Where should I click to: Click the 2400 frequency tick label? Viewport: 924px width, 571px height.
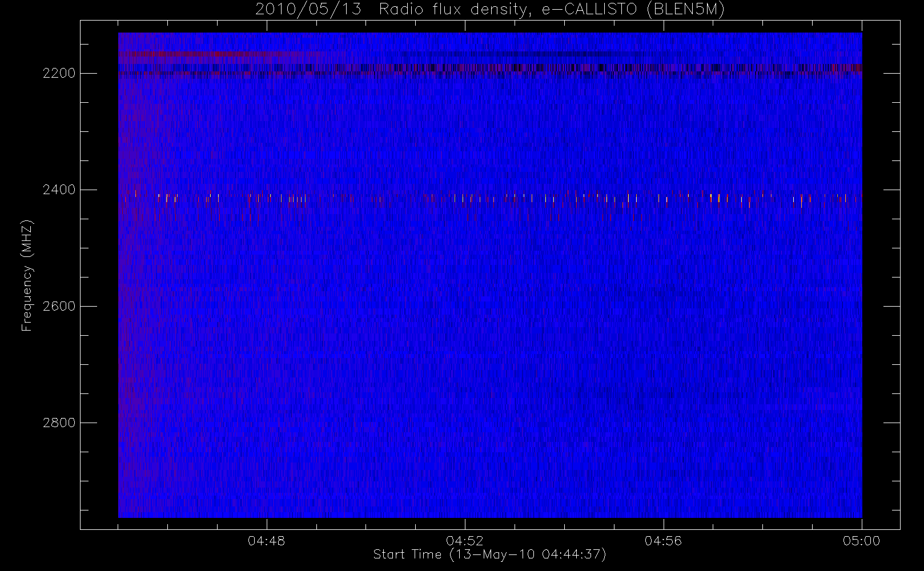(59, 190)
